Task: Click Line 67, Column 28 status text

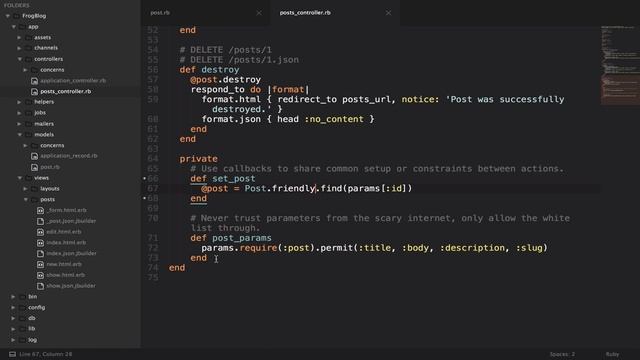Action: pos(46,354)
